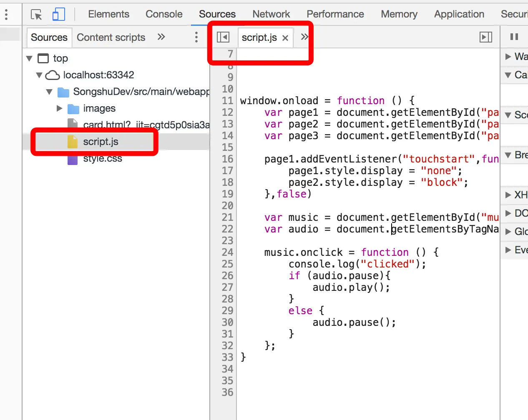The height and width of the screenshot is (420, 528).
Task: Hide the file navigator pane
Action: [223, 37]
